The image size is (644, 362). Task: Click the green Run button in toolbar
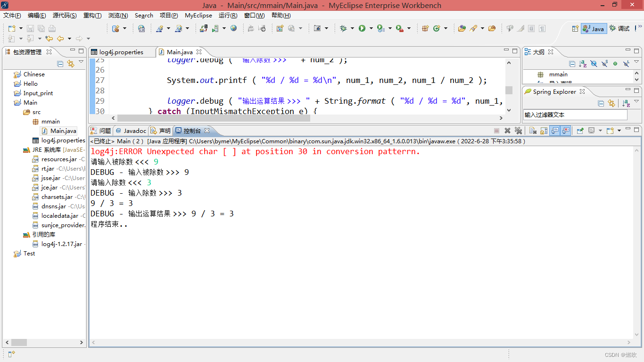[362, 28]
